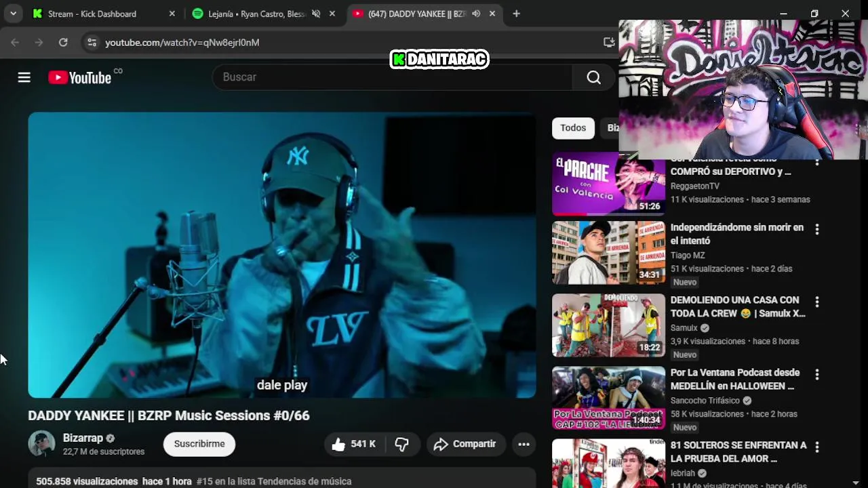Close the Spotify Lejanía tab
The width and height of the screenshot is (868, 488).
pos(332,14)
